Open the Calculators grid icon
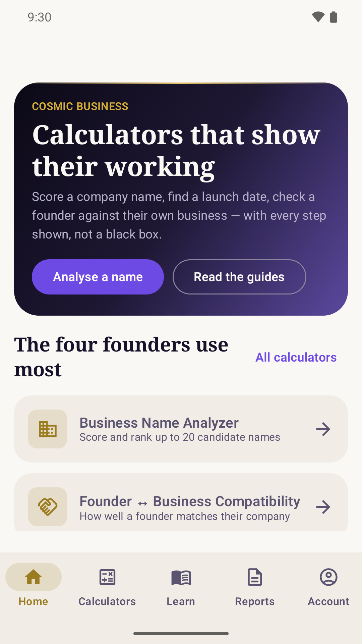Image resolution: width=362 pixels, height=644 pixels. [107, 577]
